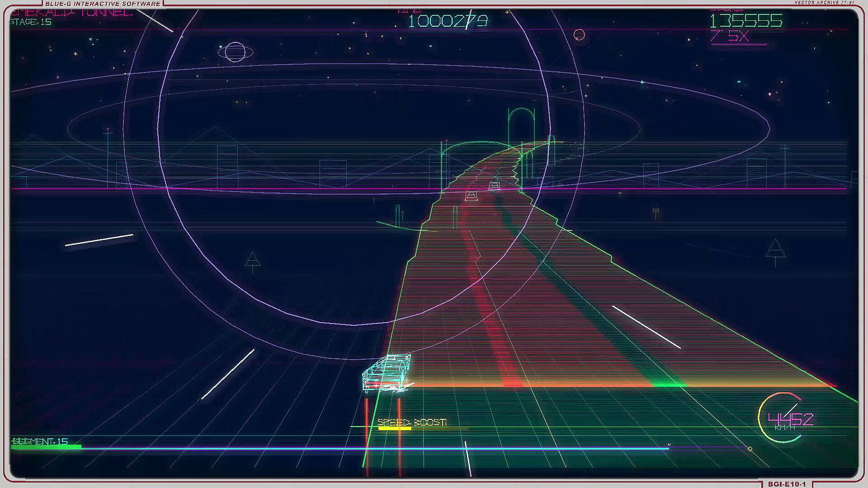Click the farther white wireframe car ahead
This screenshot has height=488, width=868.
[494, 185]
